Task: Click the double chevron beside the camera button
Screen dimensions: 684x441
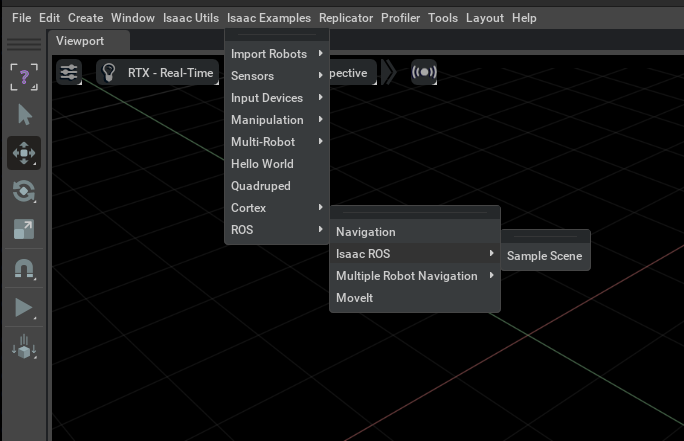Action: pos(389,72)
